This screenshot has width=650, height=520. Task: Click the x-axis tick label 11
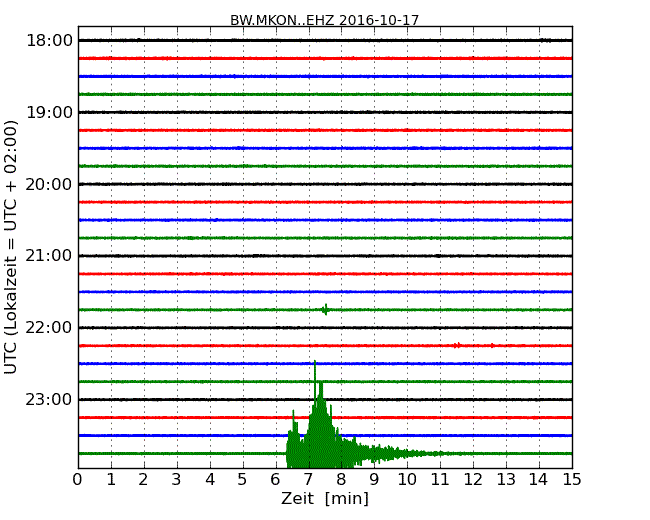[x=440, y=480]
